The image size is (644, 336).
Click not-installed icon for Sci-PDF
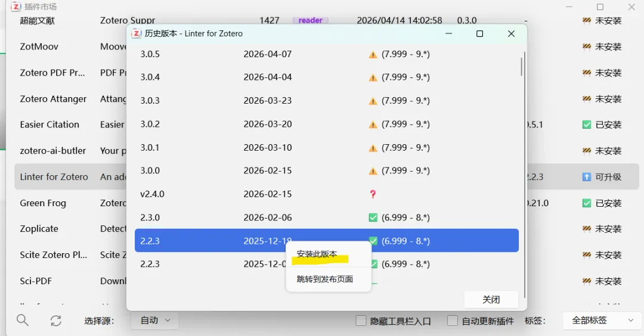587,281
